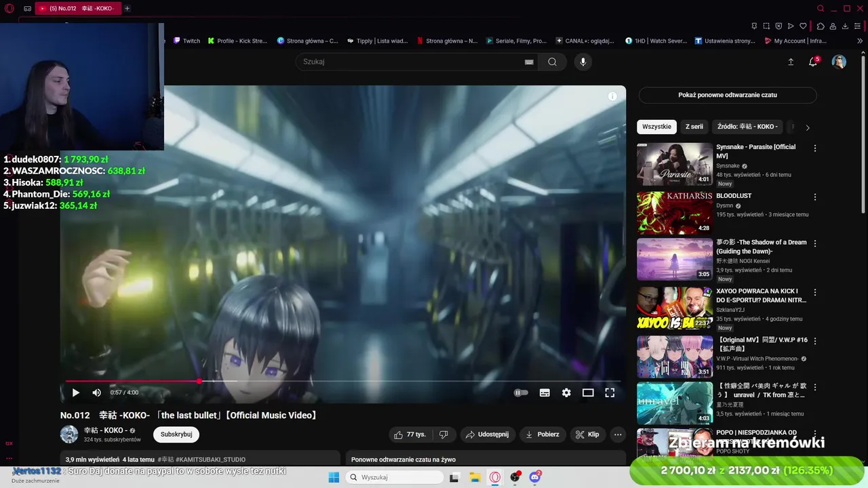The height and width of the screenshot is (488, 868).
Task: Open the Profile - Kick Stre... bookmark
Action: tap(237, 41)
